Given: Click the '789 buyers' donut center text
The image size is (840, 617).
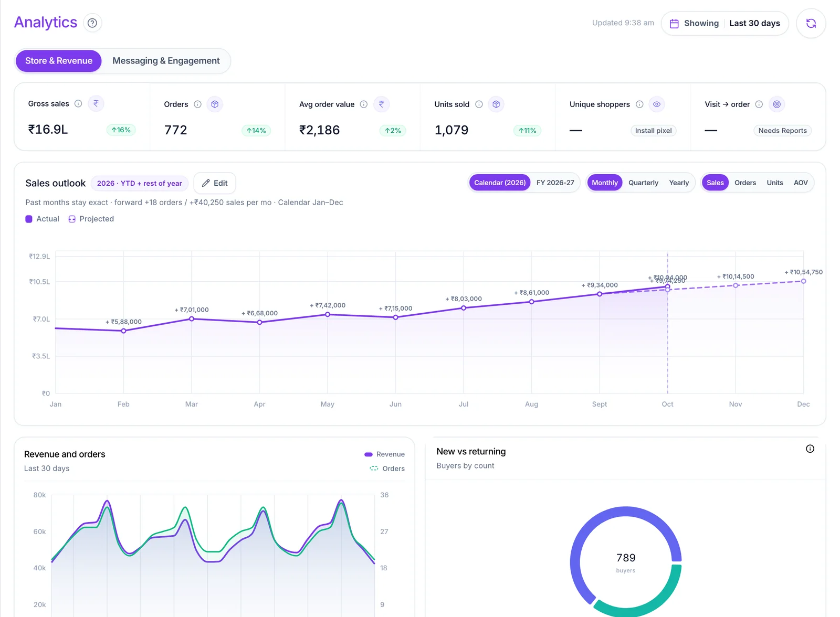Looking at the screenshot, I should coord(626,562).
